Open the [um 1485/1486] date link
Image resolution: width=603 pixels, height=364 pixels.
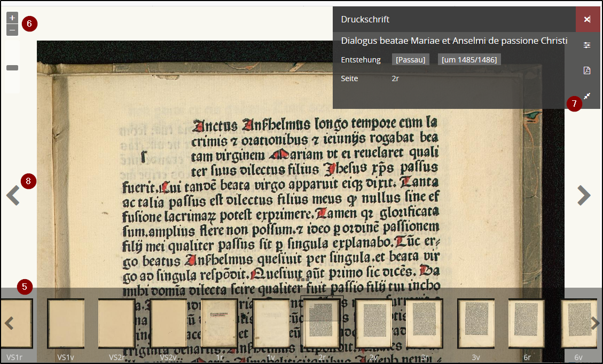469,59
